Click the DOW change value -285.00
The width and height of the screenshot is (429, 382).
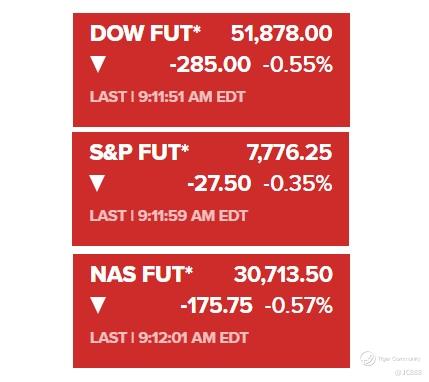(210, 64)
